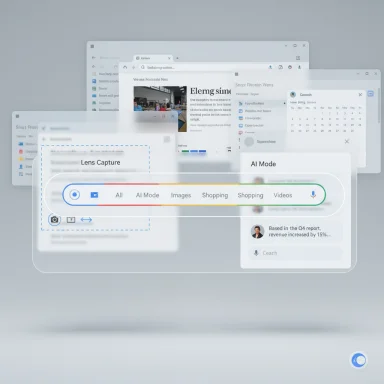Click the browser address bar field
This screenshot has width=384, height=384.
(203, 67)
